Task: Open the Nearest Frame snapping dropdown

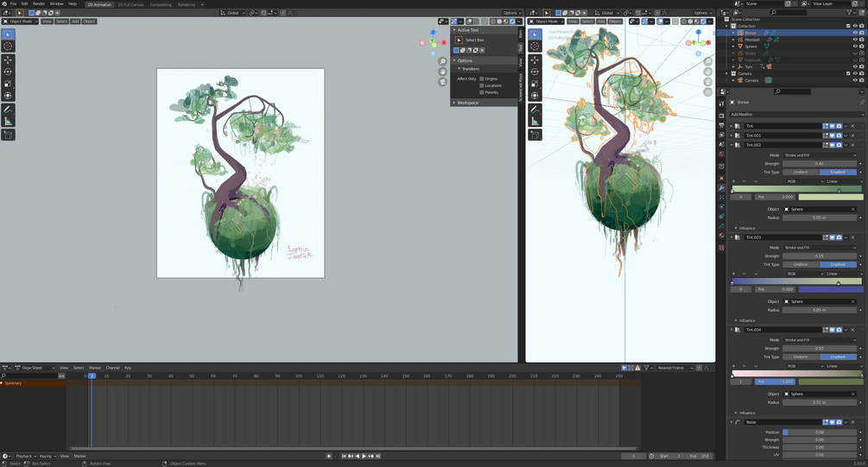Action: 674,368
